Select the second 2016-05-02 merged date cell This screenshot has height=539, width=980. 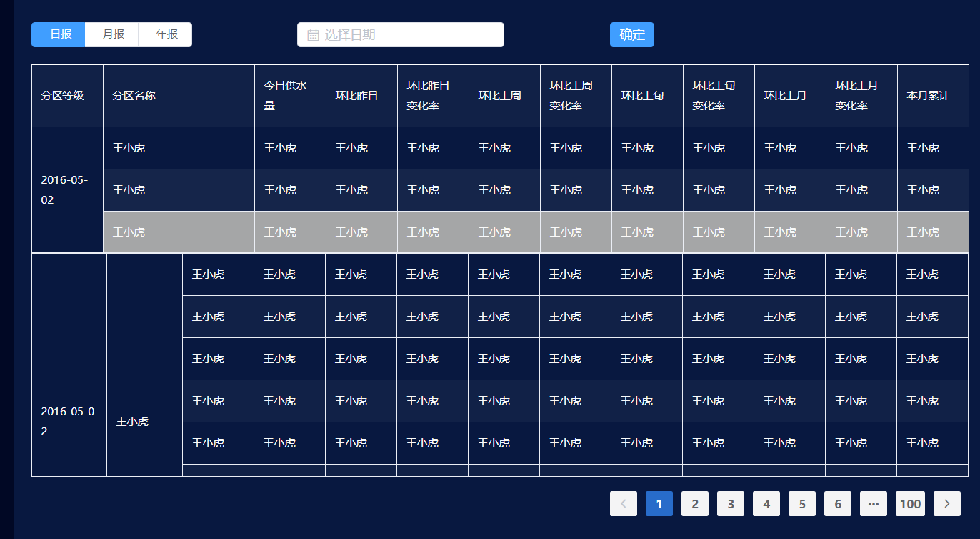pyautogui.click(x=69, y=365)
